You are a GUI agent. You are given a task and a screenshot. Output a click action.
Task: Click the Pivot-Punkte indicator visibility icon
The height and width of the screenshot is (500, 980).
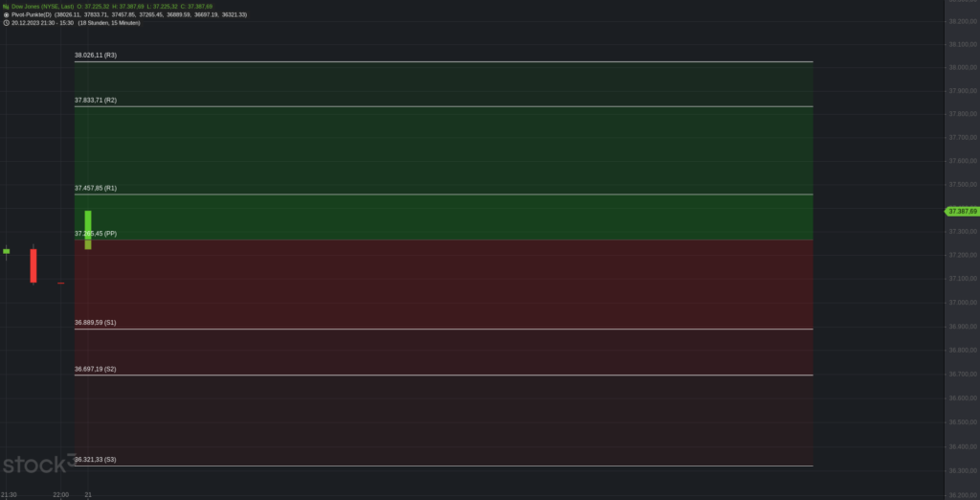(x=6, y=14)
